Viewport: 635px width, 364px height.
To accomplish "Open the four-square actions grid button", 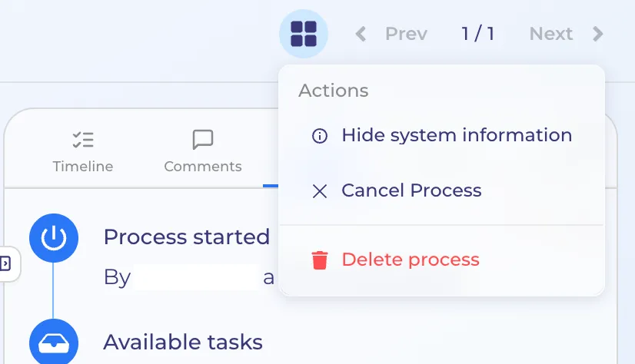I will pyautogui.click(x=304, y=34).
